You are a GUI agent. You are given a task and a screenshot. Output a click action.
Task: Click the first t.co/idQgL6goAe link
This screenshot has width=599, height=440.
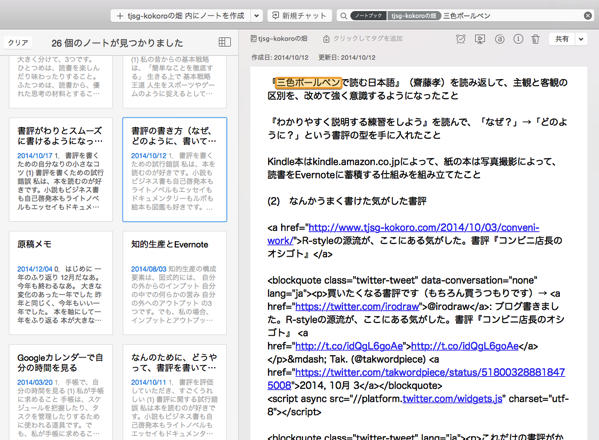coord(349,346)
